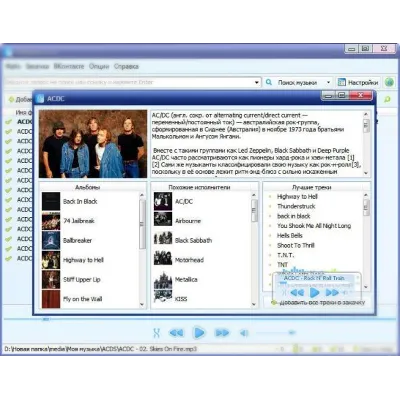Screen dimensions: 400x400
Task: Select track Highway to Hell in Лучшие треки
Action: click(x=297, y=197)
